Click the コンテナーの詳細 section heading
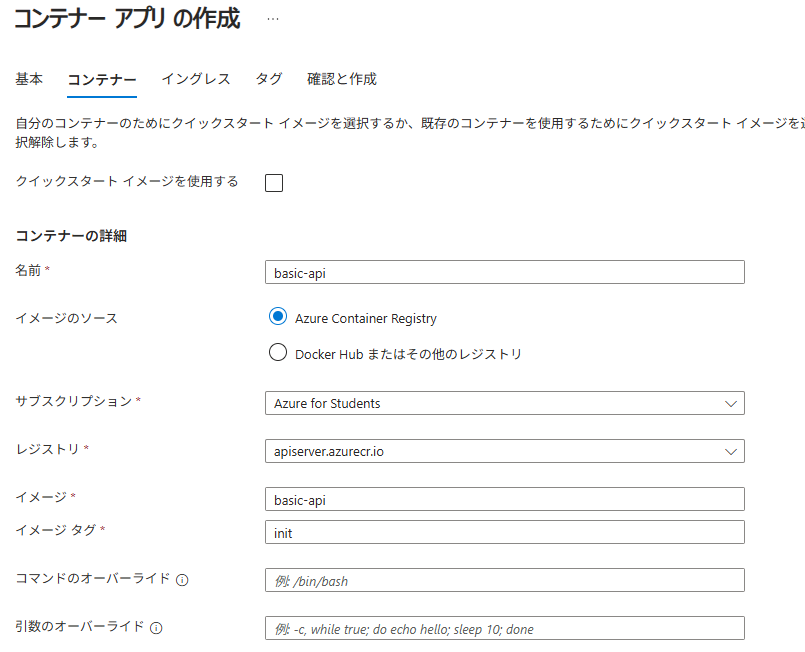This screenshot has height=652, width=805. click(x=71, y=236)
